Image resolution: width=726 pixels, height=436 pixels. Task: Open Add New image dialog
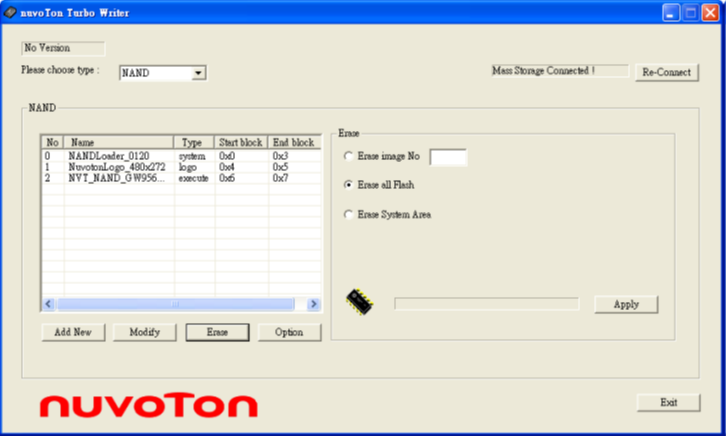point(73,332)
